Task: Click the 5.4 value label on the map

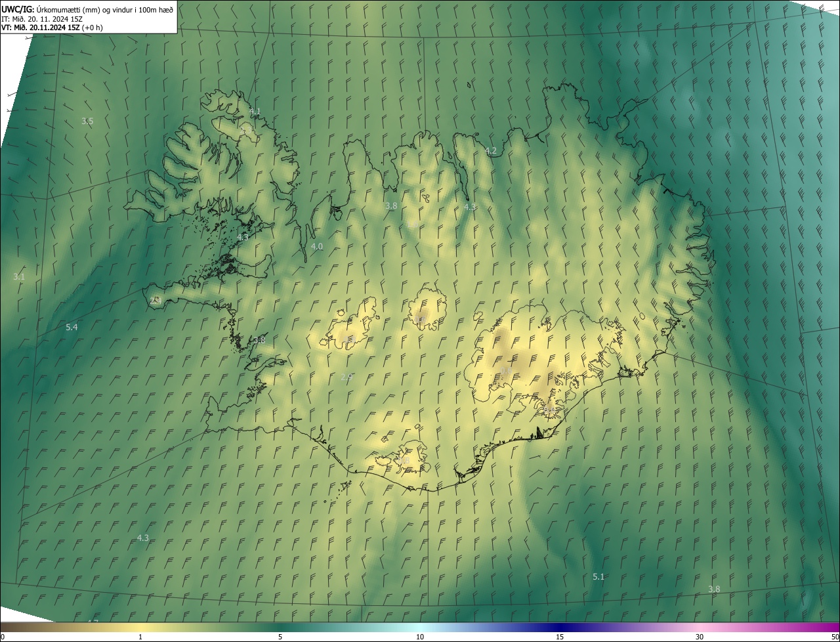Action: click(72, 328)
